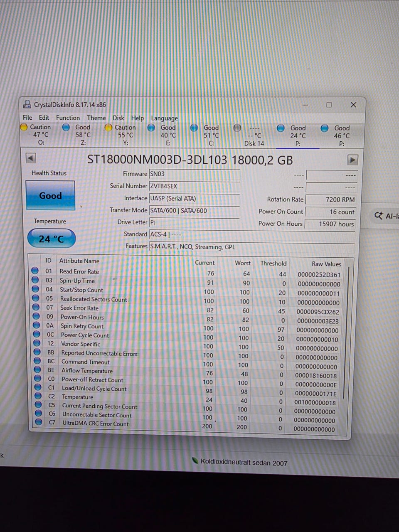Click the Serial Number field
This screenshot has width=399, height=532.
pos(195,186)
